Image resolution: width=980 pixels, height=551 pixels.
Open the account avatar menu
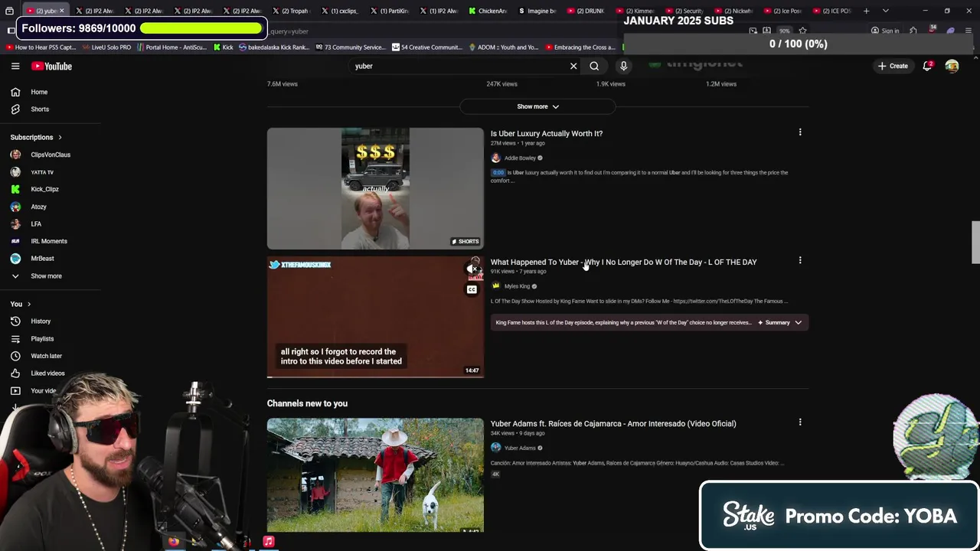click(952, 67)
